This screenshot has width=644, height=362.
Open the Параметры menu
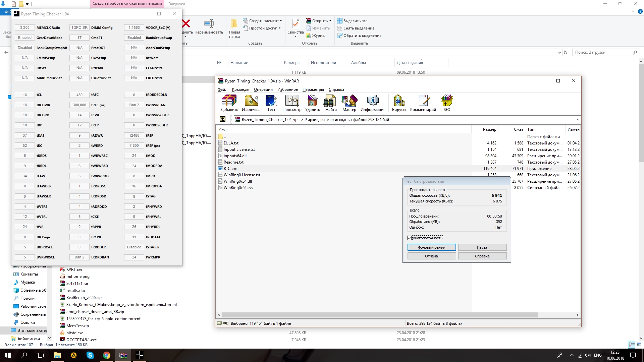click(313, 89)
